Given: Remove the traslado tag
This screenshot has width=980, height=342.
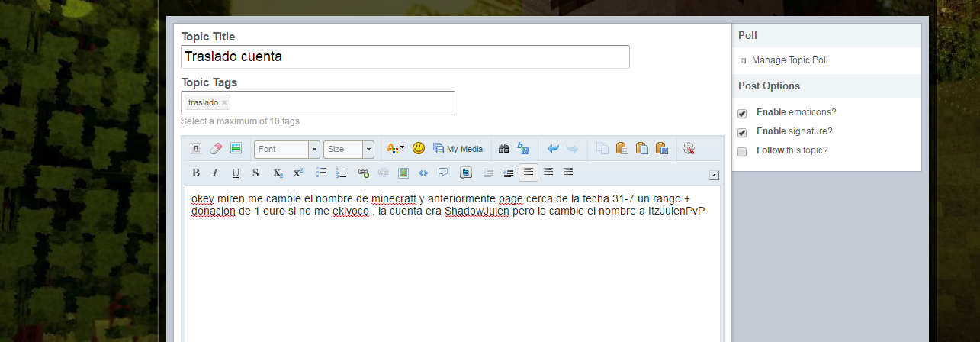Looking at the screenshot, I should click(224, 102).
